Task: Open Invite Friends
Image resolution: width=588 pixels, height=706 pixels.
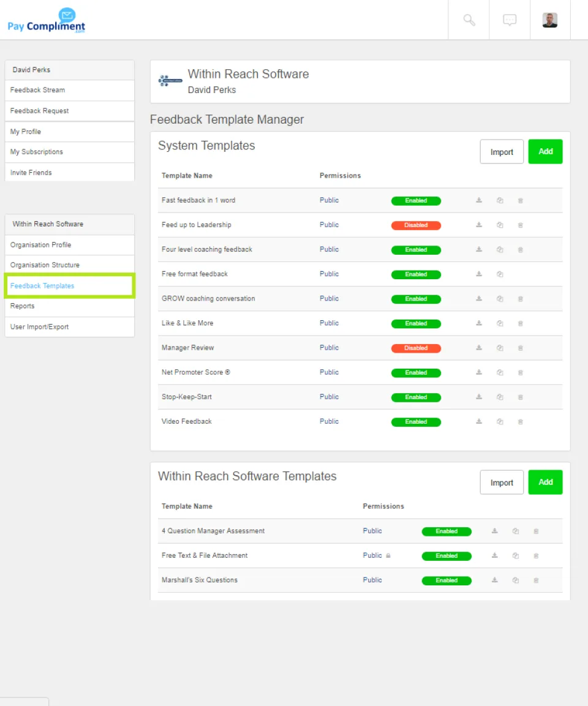Action: 69,173
